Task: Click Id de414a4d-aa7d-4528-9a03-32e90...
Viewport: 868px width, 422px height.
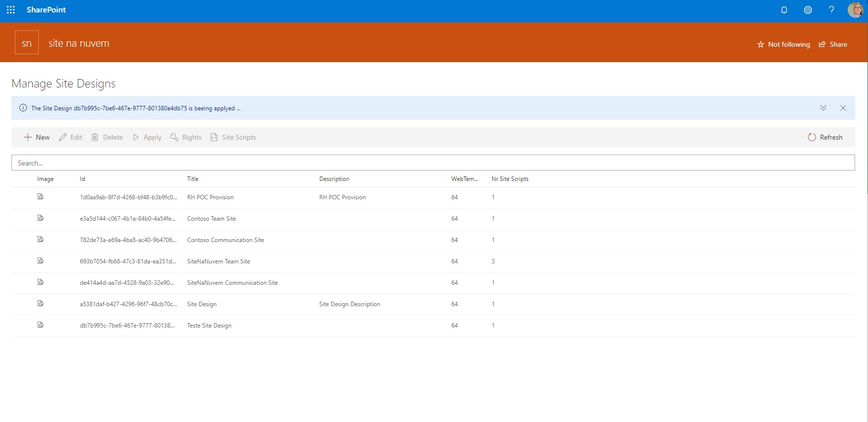Action: click(127, 283)
